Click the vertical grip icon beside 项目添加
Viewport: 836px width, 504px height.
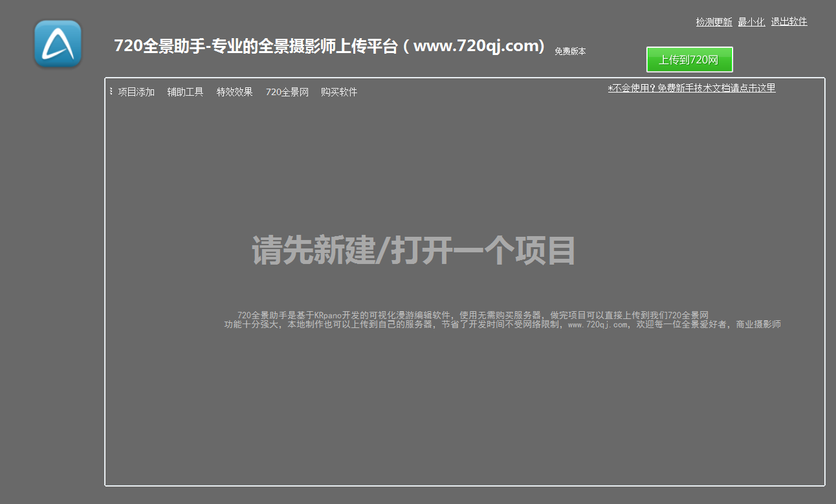point(111,91)
